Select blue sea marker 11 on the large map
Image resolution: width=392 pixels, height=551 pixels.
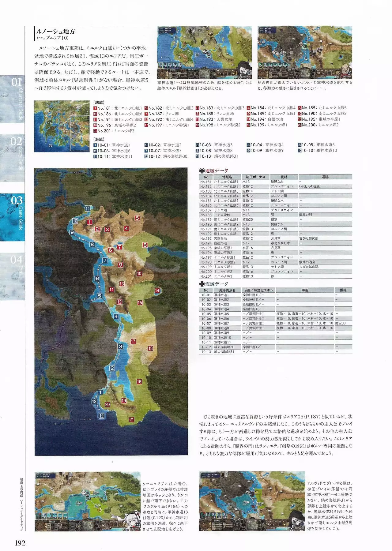pos(88,209)
